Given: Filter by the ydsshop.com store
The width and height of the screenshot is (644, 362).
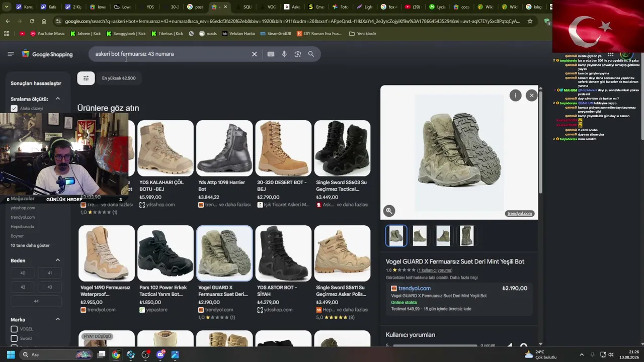Looking at the screenshot, I should point(23,208).
